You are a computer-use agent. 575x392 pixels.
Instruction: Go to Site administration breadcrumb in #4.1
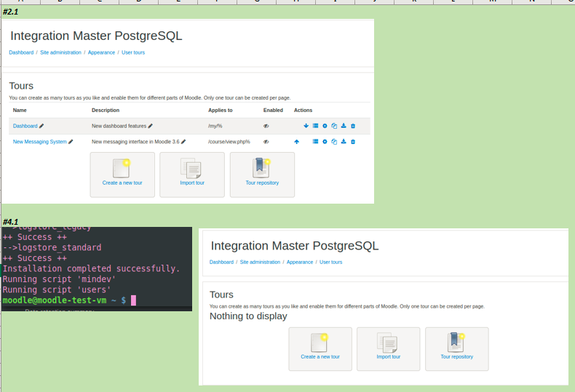pyautogui.click(x=260, y=262)
